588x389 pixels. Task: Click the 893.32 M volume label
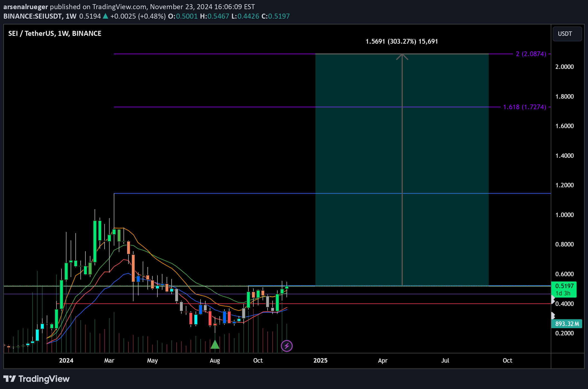pos(567,324)
